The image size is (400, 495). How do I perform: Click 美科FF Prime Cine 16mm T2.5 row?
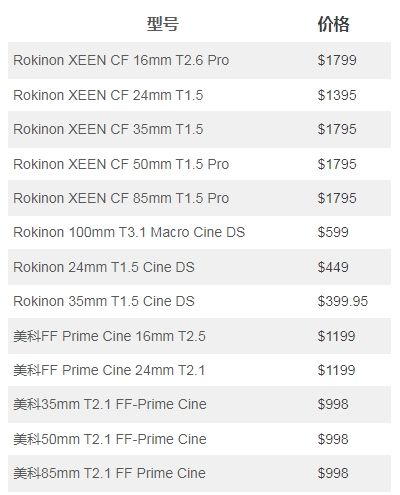[x=199, y=336]
